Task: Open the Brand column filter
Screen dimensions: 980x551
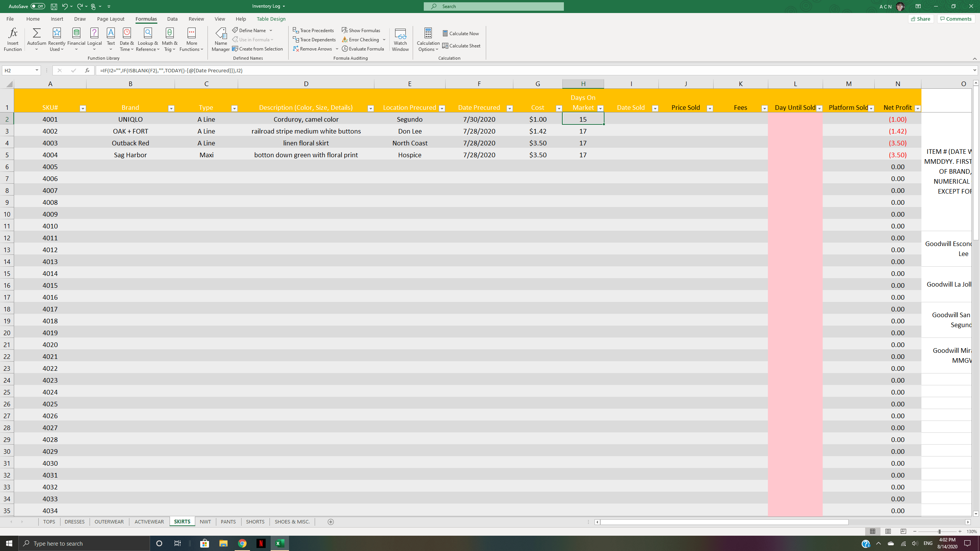Action: tap(171, 108)
